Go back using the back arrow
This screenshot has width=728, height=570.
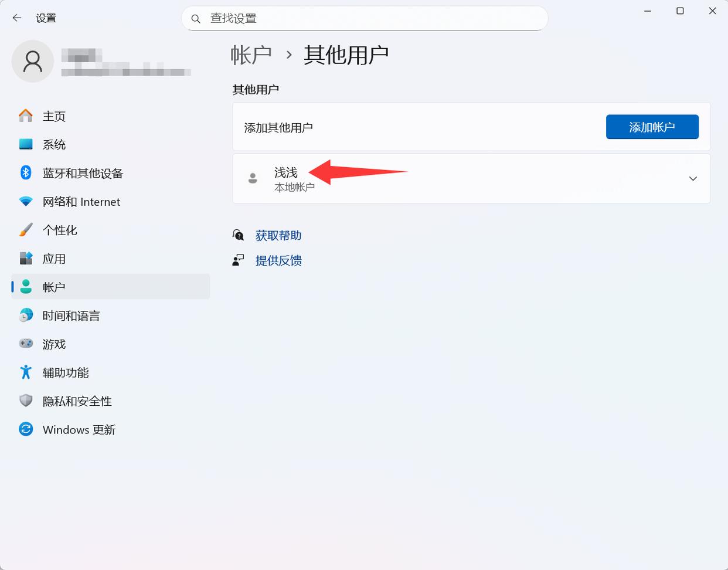(x=17, y=18)
